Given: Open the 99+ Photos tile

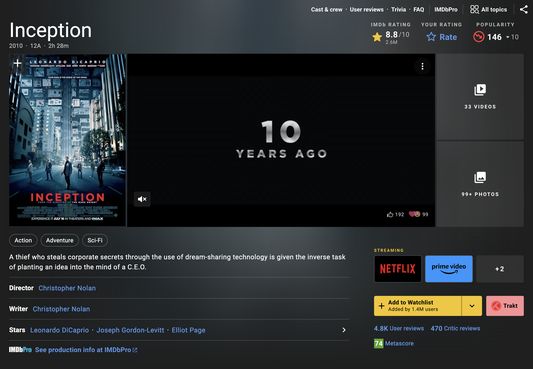Looking at the screenshot, I should click(480, 184).
